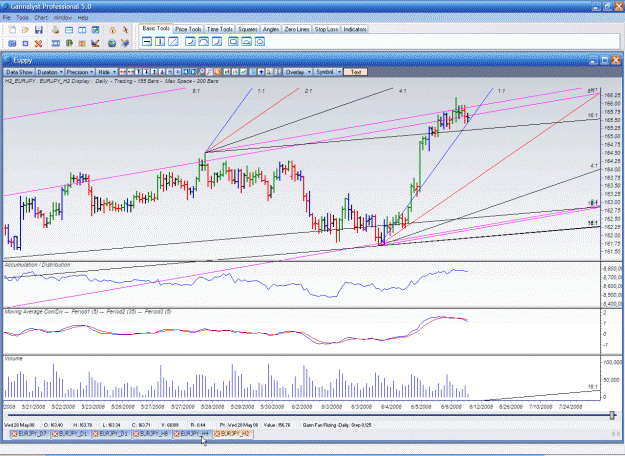Select the ellipse drawing tool
This screenshot has width=625, height=456.
(x=260, y=41)
